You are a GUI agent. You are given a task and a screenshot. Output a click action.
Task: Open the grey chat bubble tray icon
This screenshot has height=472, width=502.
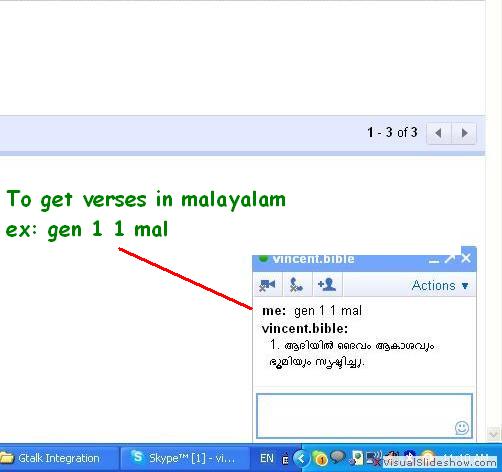point(337,457)
